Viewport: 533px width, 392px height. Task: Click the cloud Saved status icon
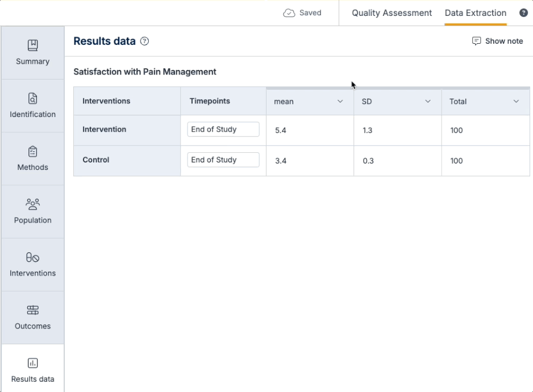tap(289, 13)
